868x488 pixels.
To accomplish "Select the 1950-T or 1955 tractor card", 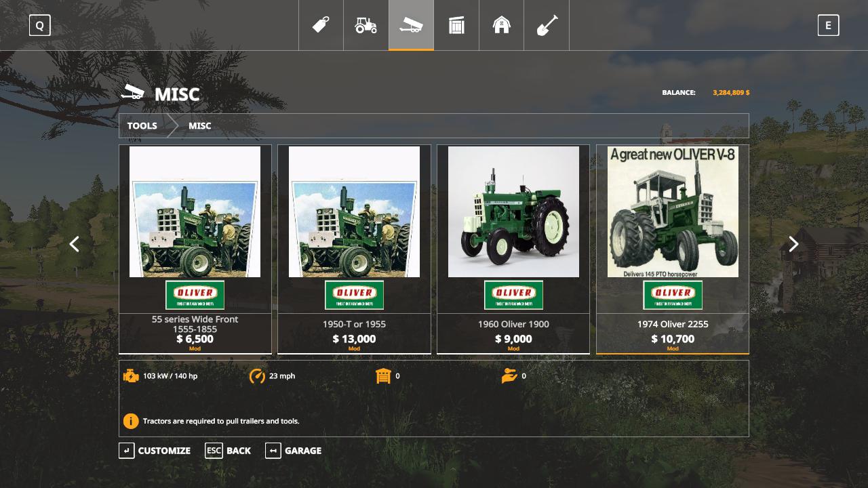I will (x=354, y=249).
